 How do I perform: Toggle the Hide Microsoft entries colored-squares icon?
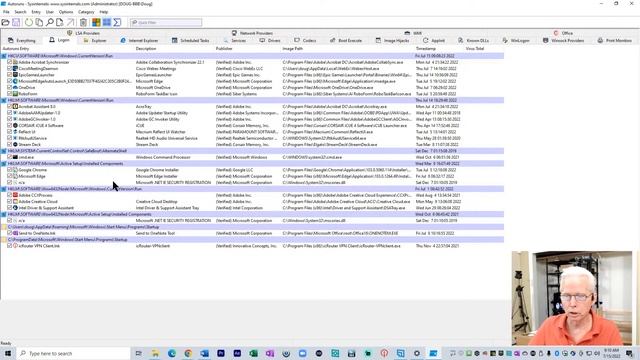tap(96, 22)
